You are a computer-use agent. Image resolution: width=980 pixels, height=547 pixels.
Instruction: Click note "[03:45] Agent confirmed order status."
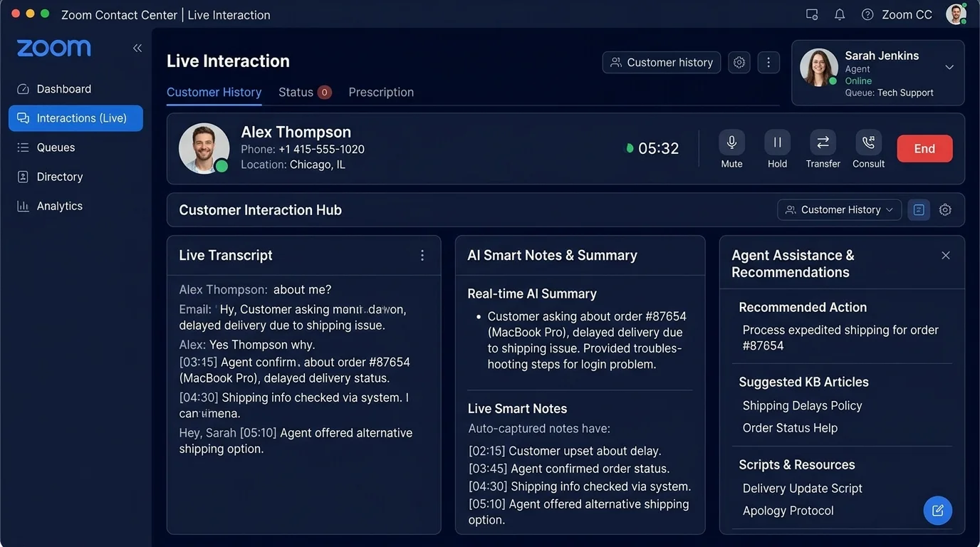569,469
